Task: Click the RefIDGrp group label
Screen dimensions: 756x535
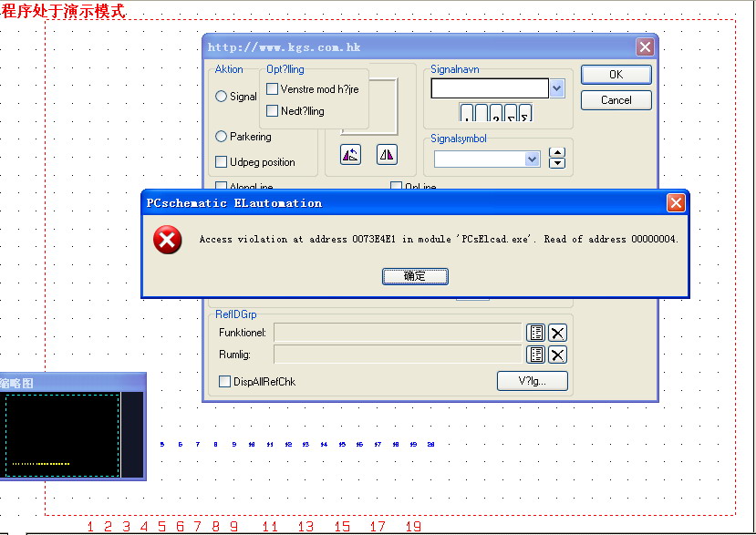Action: pyautogui.click(x=236, y=314)
